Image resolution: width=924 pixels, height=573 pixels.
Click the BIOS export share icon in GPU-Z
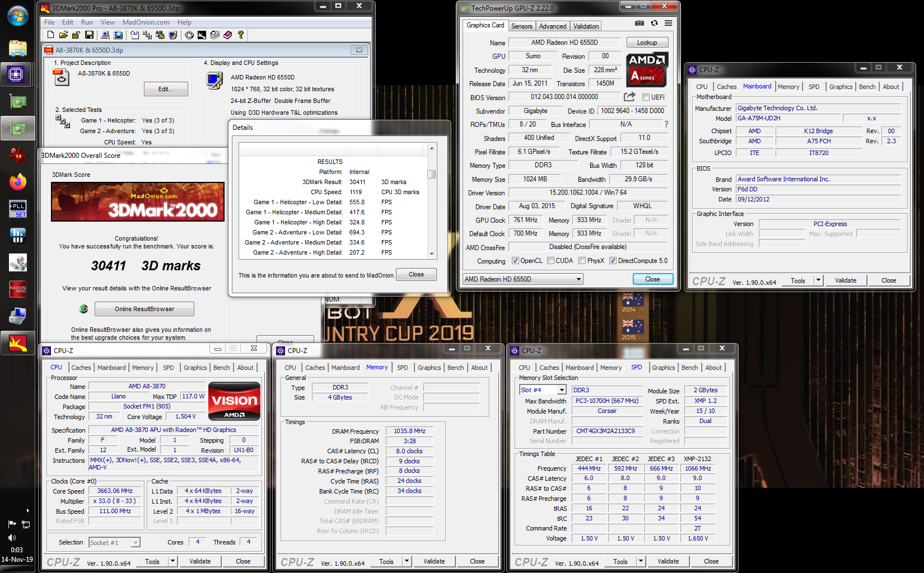(629, 96)
